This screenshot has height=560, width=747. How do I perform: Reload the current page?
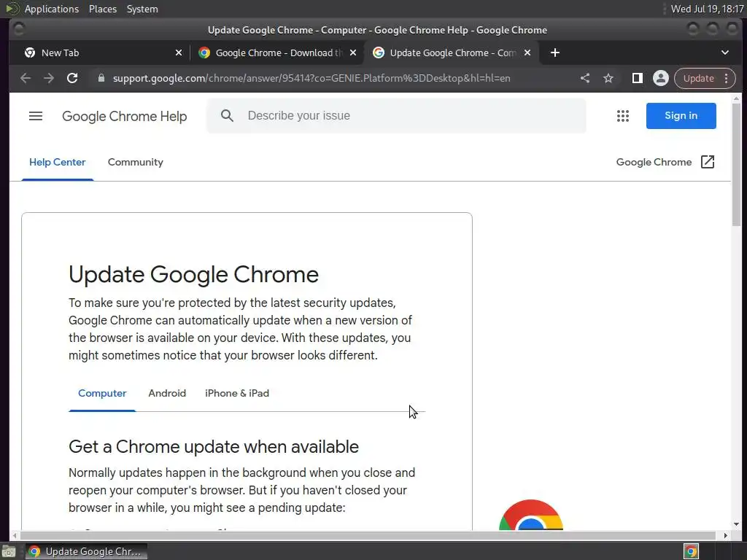72,78
